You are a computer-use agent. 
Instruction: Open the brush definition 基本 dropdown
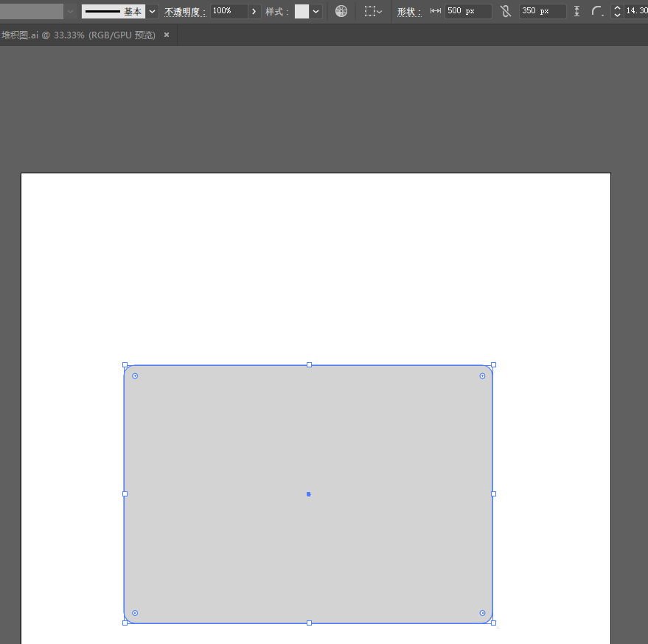tap(152, 12)
